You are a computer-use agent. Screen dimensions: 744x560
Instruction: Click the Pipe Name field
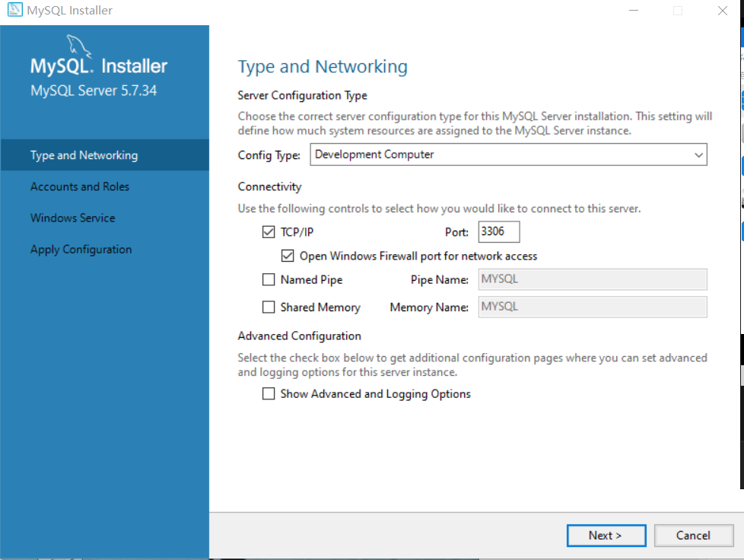coord(592,279)
